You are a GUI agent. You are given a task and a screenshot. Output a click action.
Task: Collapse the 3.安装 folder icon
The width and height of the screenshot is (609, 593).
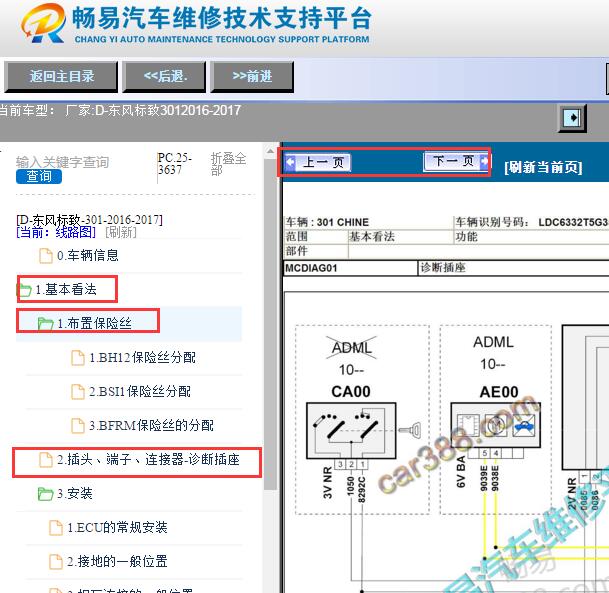pos(45,494)
